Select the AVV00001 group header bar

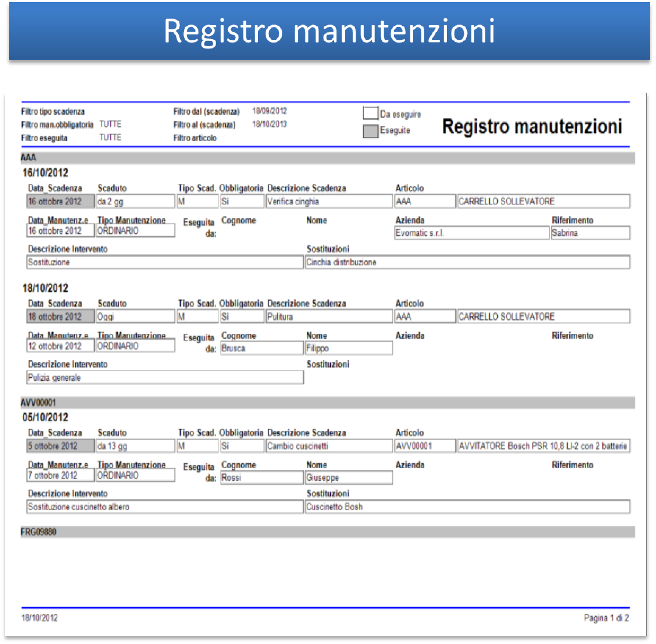point(327,402)
